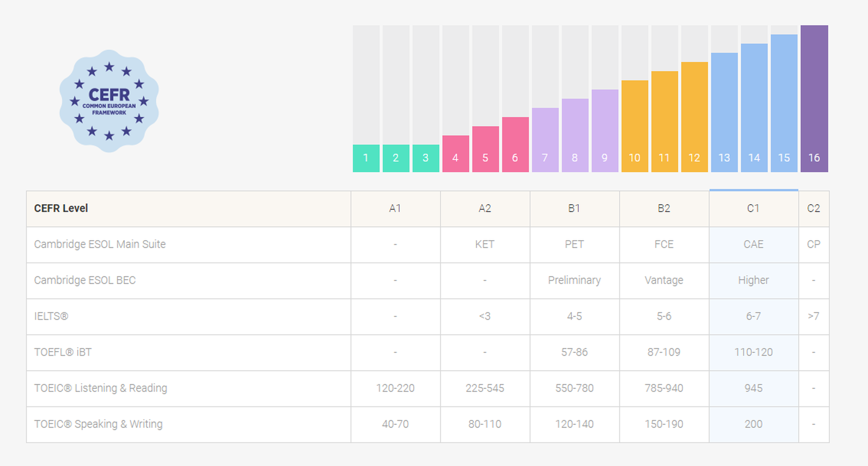Open the B1 column header
The width and height of the screenshot is (868, 466).
pyautogui.click(x=574, y=209)
